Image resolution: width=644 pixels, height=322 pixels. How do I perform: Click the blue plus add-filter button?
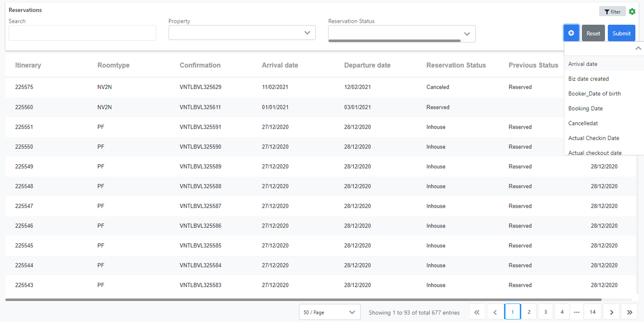(x=571, y=33)
